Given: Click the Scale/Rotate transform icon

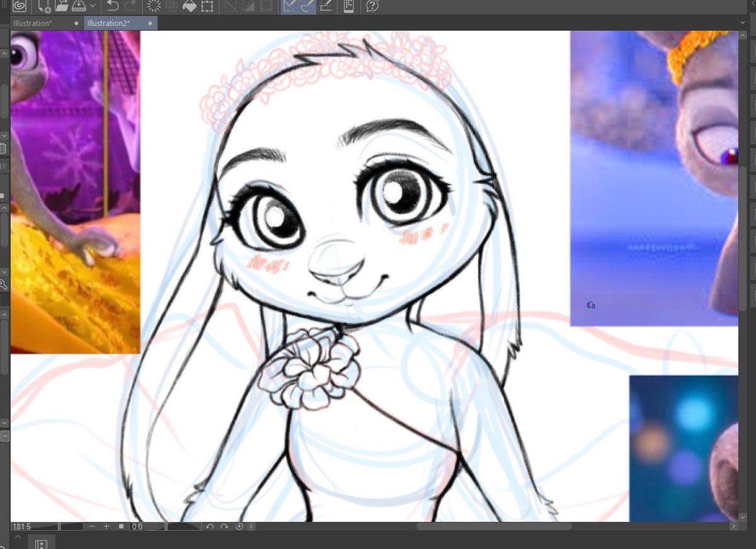Looking at the screenshot, I should 207,6.
